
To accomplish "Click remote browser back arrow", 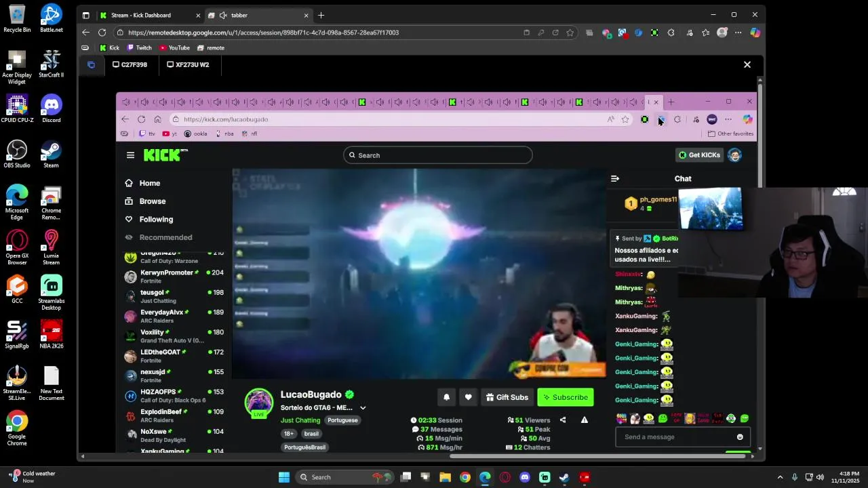I will 125,119.
